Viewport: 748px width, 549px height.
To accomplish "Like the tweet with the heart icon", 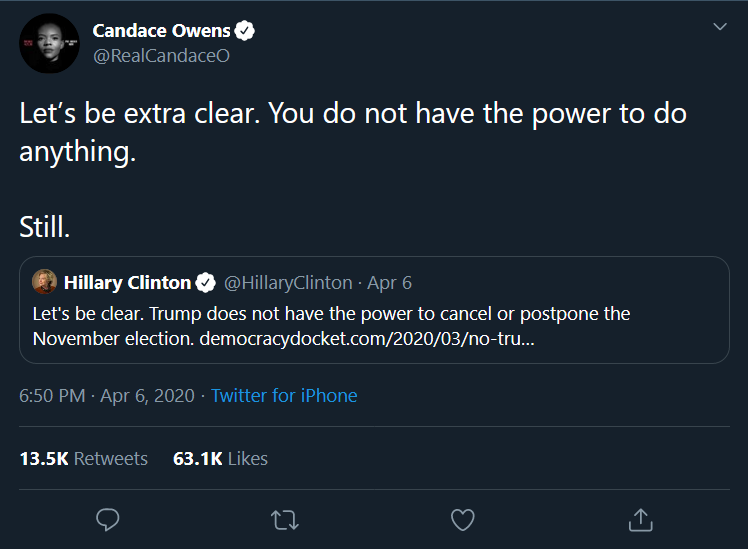I will coord(462,520).
